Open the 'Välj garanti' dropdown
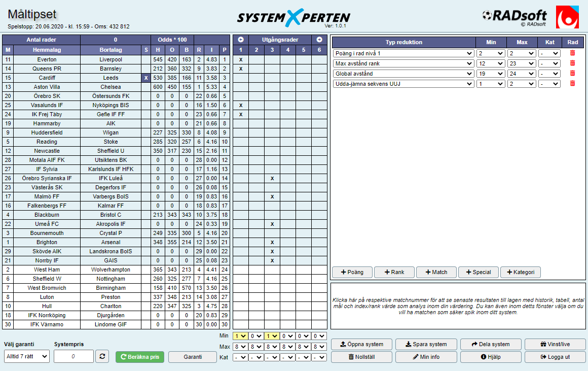 point(26,357)
